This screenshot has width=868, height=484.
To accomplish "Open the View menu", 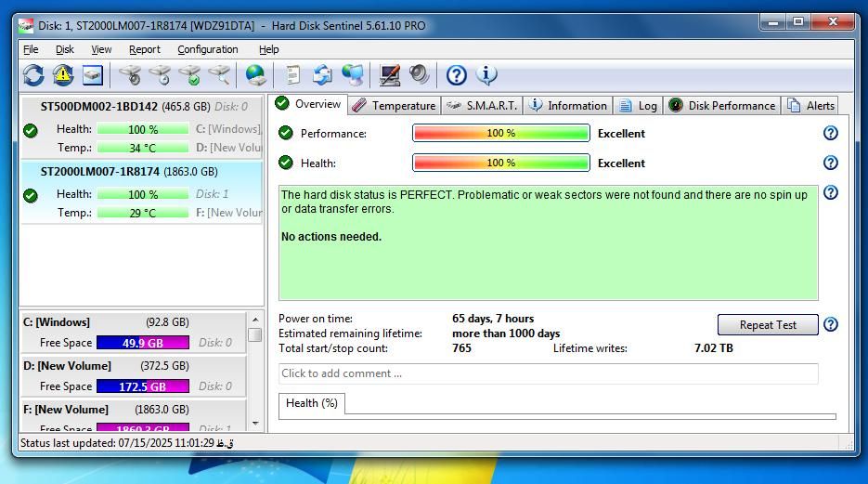I will pos(101,49).
